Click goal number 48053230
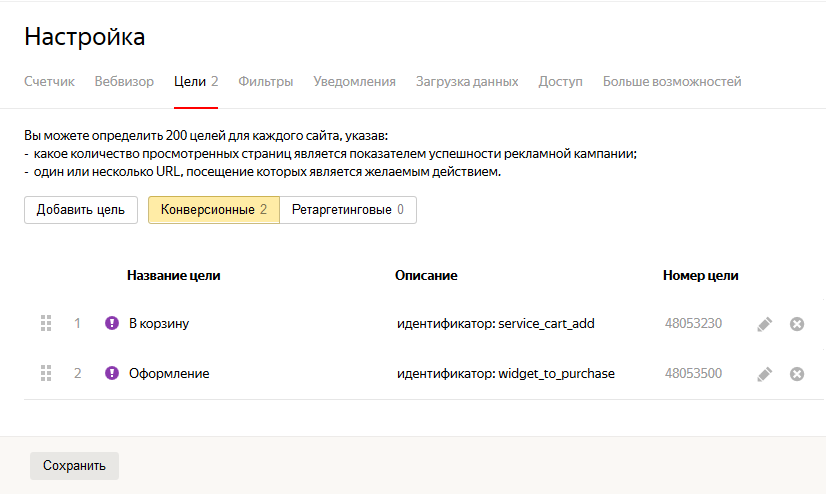The height and width of the screenshot is (494, 826). (693, 323)
